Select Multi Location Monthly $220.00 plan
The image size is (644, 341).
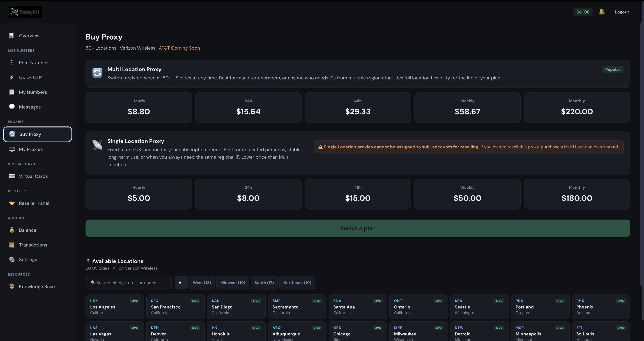pos(577,107)
